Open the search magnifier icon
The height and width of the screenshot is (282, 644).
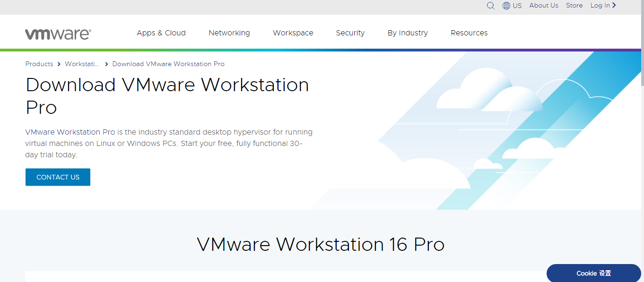pyautogui.click(x=491, y=6)
